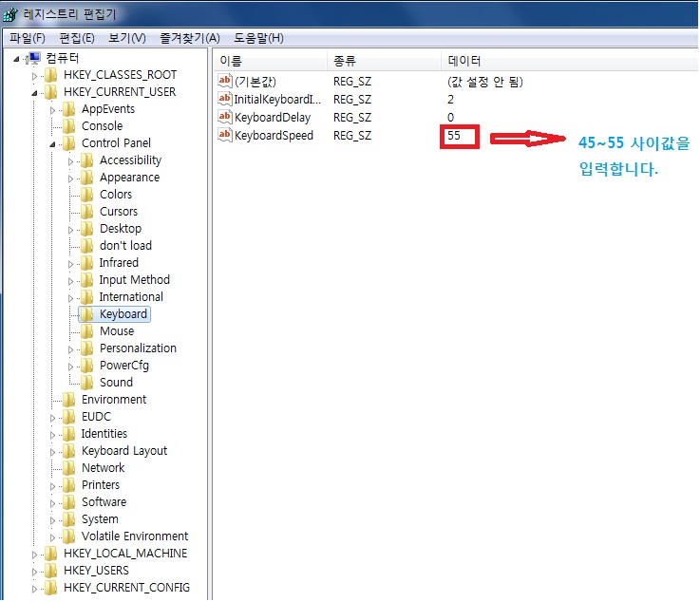Expand the Infrared key
Image resolution: width=700 pixels, height=602 pixels.
[70, 264]
